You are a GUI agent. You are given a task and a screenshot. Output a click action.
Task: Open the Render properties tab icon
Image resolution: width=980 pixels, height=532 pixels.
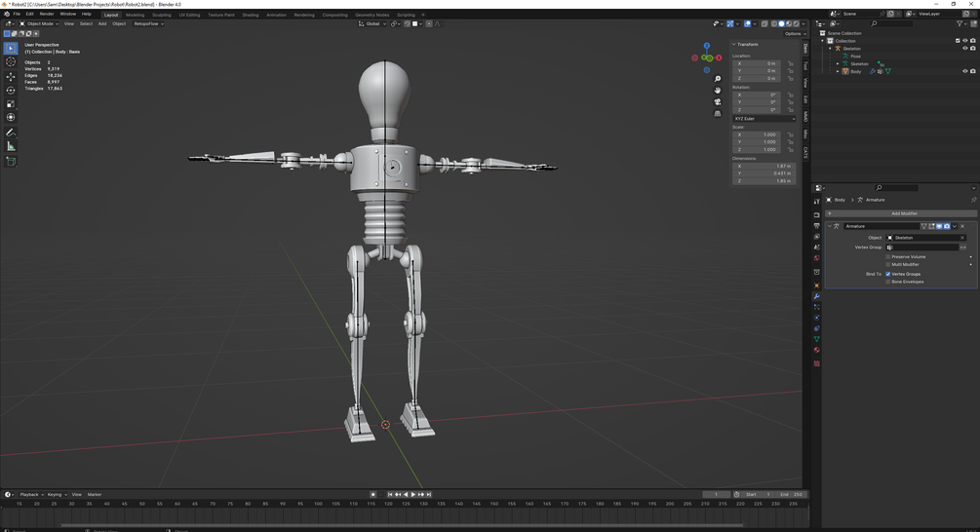(x=817, y=214)
